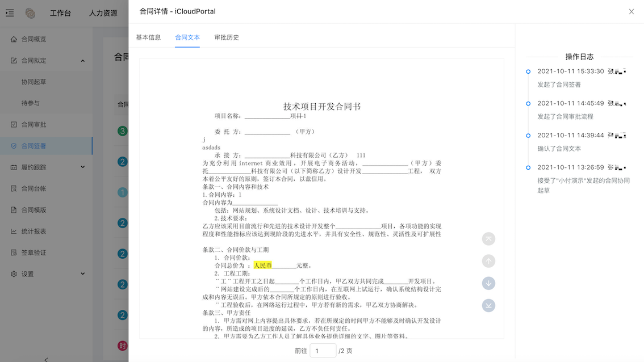
Task: Expand the 履约跟踪 submenu
Action: [x=82, y=167]
